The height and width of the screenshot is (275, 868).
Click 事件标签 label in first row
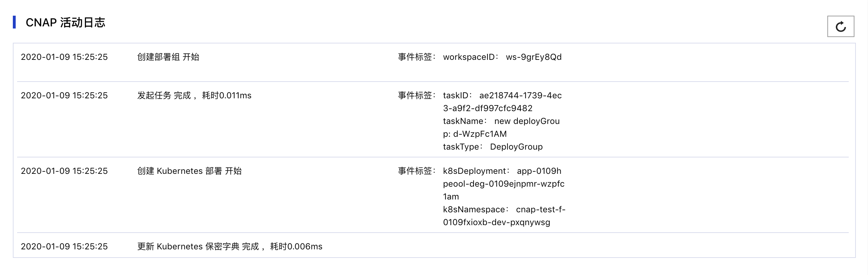click(417, 57)
